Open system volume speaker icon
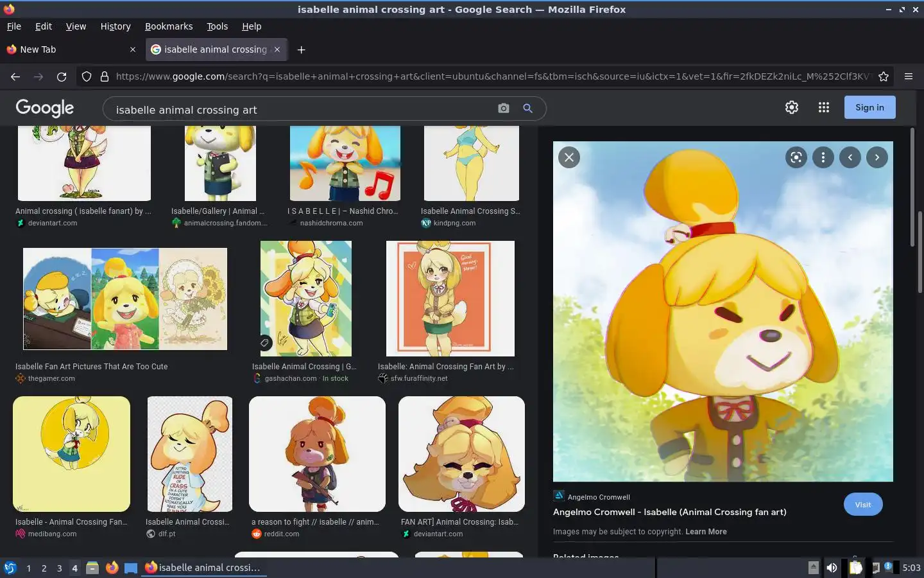 (x=832, y=568)
